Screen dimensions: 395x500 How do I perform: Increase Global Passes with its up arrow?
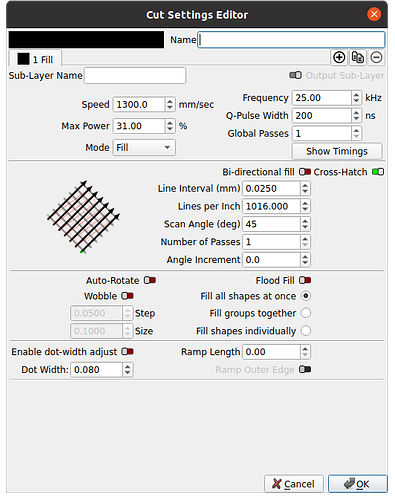click(356, 130)
